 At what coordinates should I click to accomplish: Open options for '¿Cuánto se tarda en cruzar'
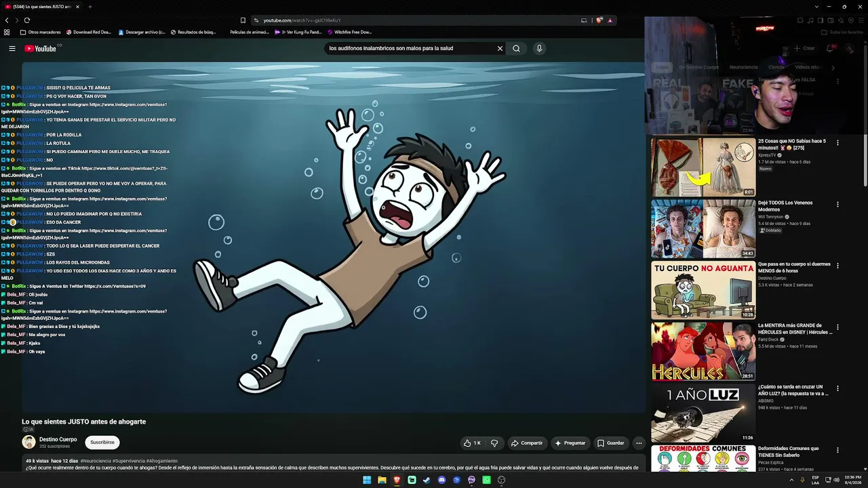837,388
